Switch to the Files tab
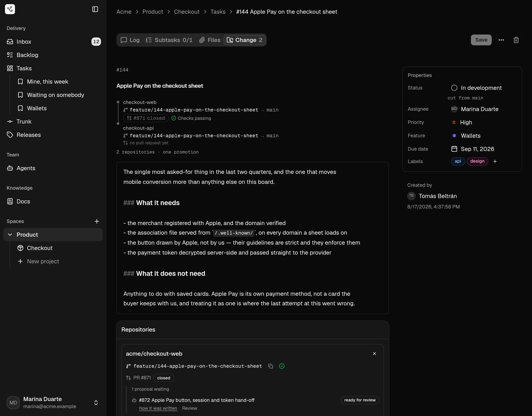This screenshot has width=532, height=416. point(209,40)
